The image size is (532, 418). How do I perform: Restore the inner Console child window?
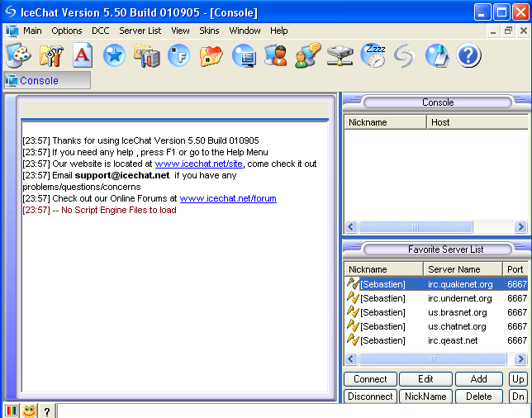pyautogui.click(x=508, y=31)
